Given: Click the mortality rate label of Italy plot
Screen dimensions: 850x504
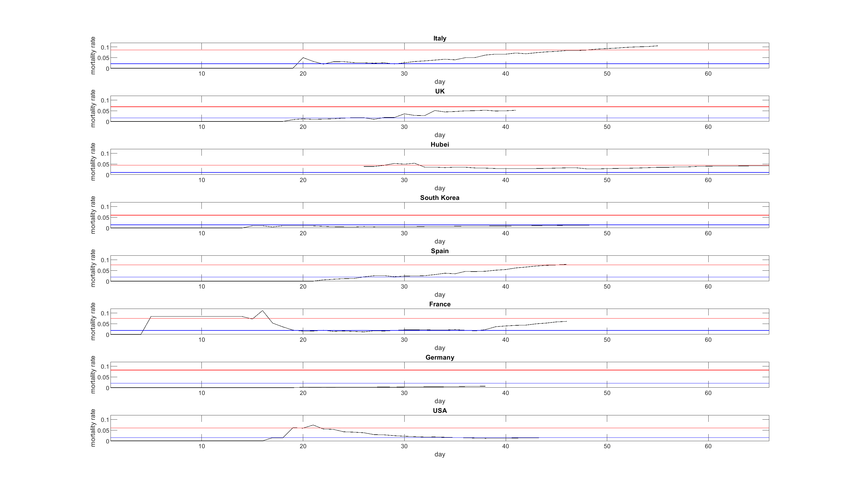Looking at the screenshot, I should point(93,56).
